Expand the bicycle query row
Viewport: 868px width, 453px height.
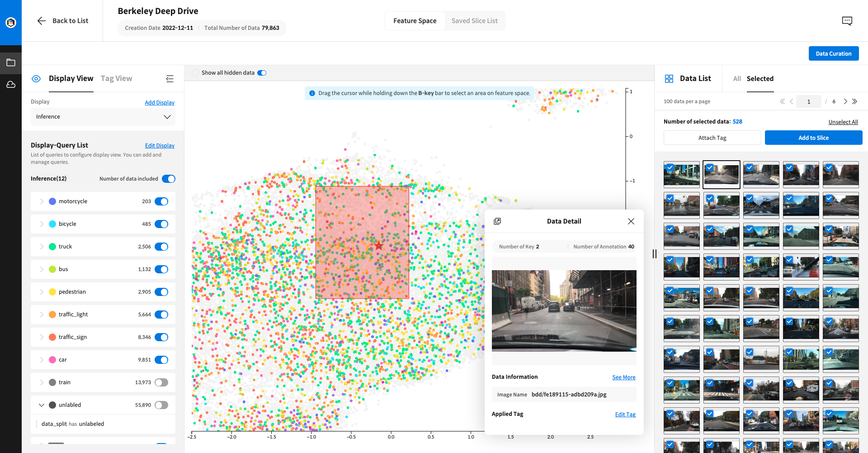[42, 224]
